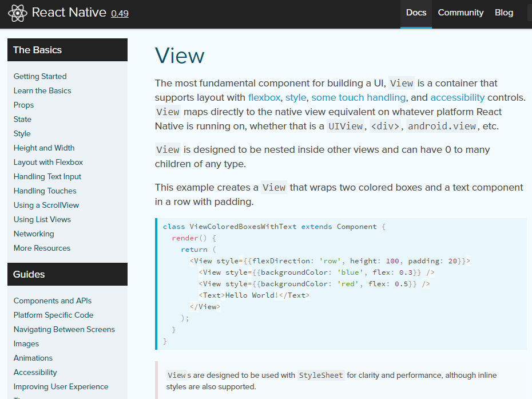Go to the Blog tab
This screenshot has height=399, width=532.
tap(504, 13)
